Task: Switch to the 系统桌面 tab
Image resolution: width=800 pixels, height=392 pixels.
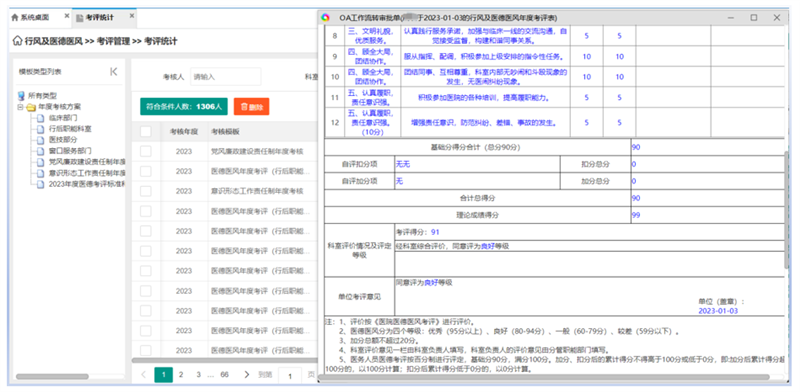Action: [x=35, y=17]
